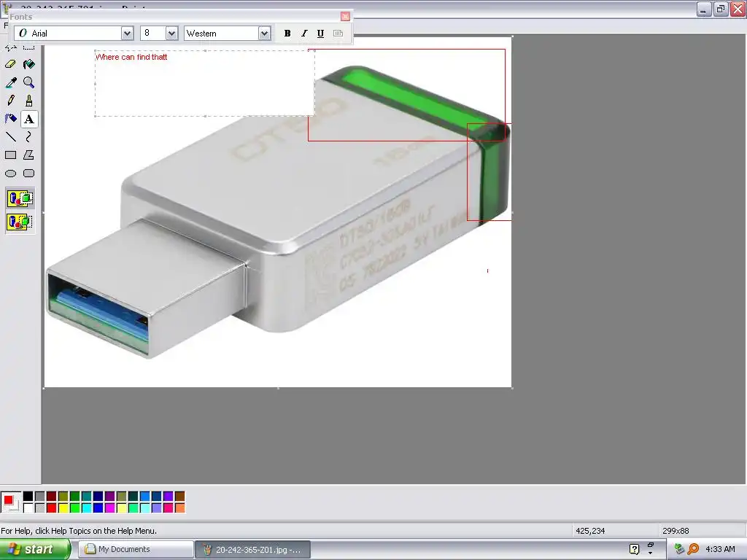Pick navy blue from the top palette row

[x=98, y=497]
